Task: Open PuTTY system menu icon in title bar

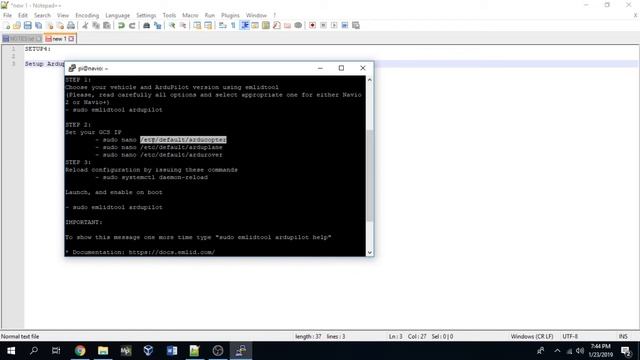Action: (x=72, y=68)
